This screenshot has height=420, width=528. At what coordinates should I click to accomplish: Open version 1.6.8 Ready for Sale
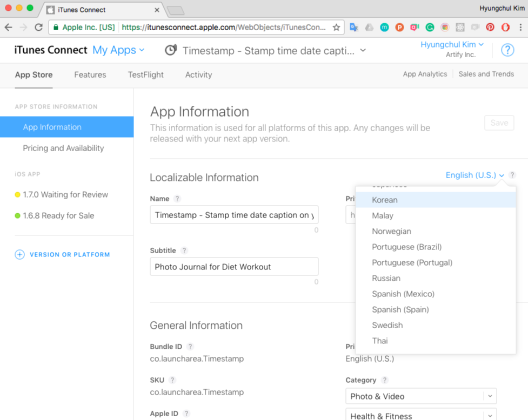(58, 216)
